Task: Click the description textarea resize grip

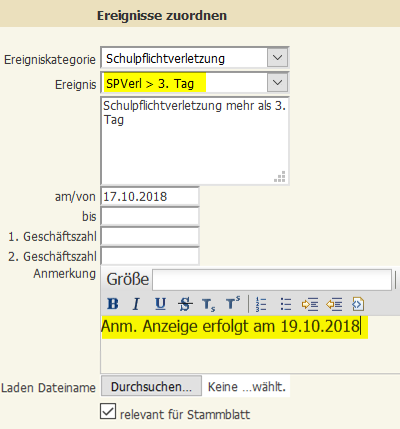Action: point(280,177)
